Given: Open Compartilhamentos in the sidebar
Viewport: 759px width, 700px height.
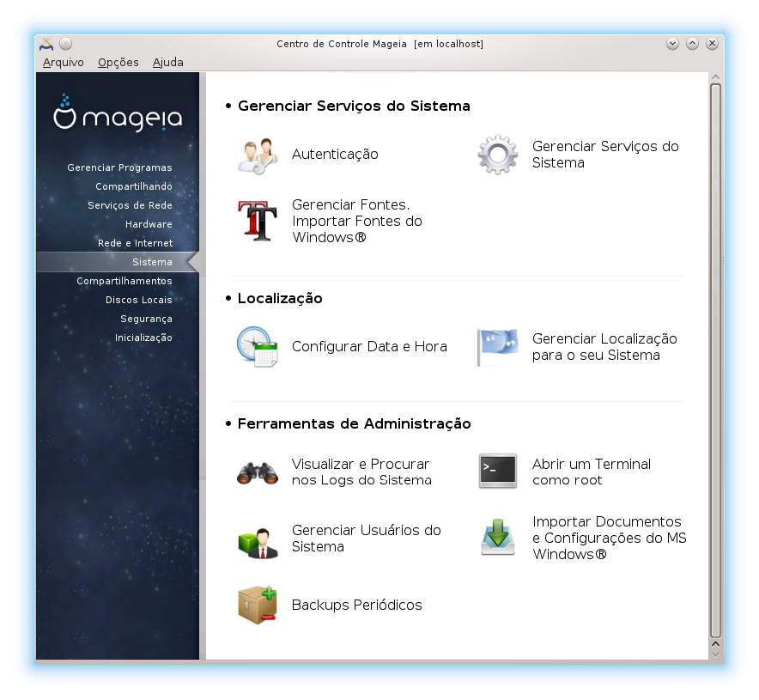Looking at the screenshot, I should click(x=124, y=281).
